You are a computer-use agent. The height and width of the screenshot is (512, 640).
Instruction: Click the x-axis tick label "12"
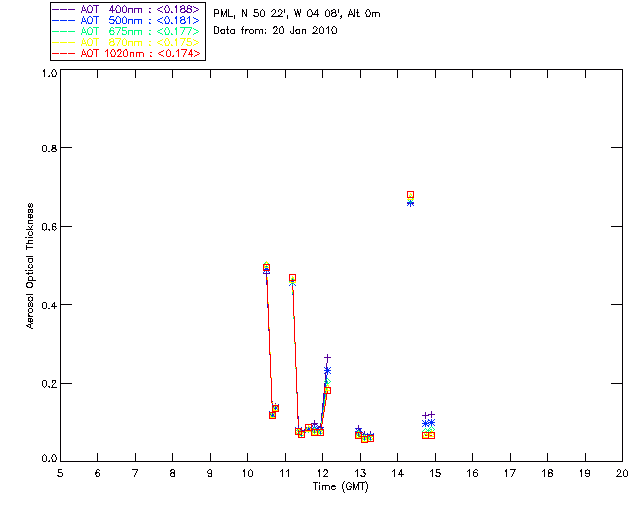(322, 473)
